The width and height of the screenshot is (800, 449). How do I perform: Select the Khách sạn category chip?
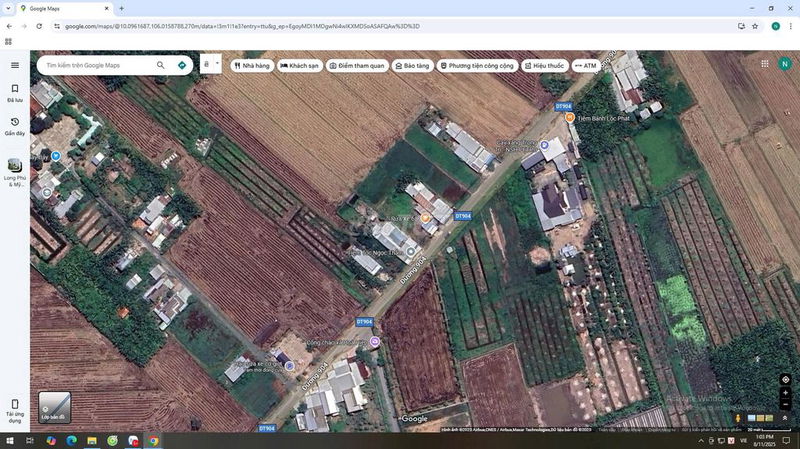tap(299, 65)
